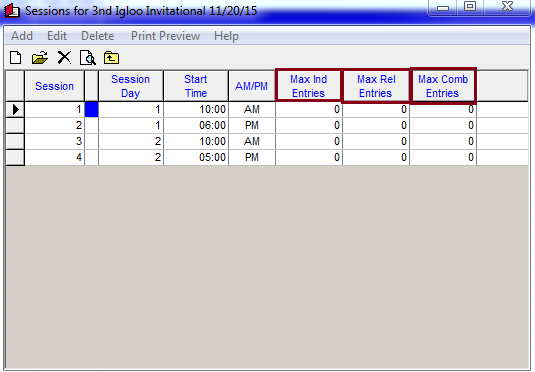
Task: Open the Help menu
Action: pyautogui.click(x=226, y=36)
